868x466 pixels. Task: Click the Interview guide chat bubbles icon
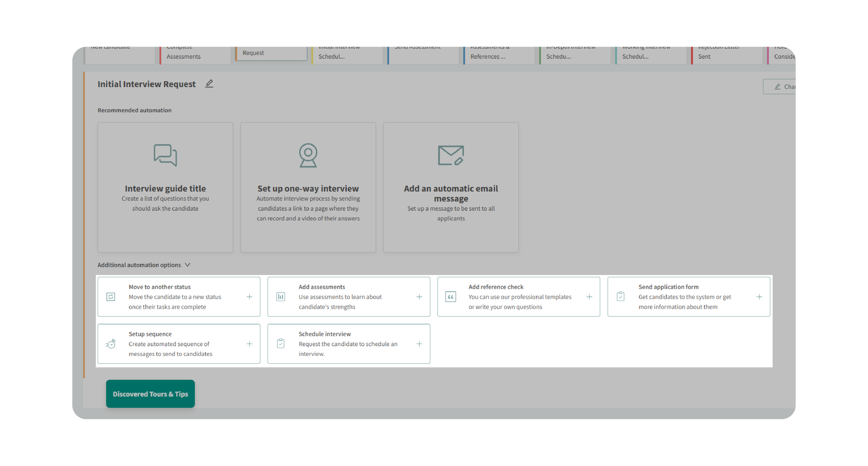[x=165, y=155]
